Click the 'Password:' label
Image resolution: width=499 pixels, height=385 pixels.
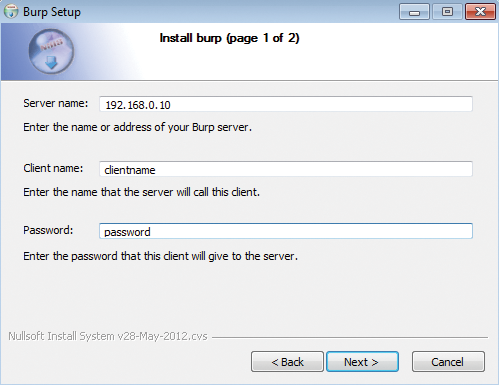48,230
